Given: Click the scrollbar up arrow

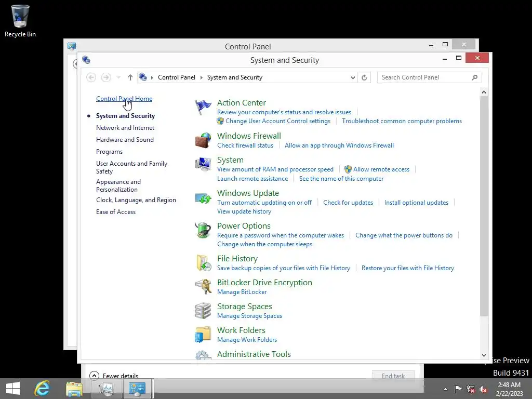Looking at the screenshot, I should (484, 92).
